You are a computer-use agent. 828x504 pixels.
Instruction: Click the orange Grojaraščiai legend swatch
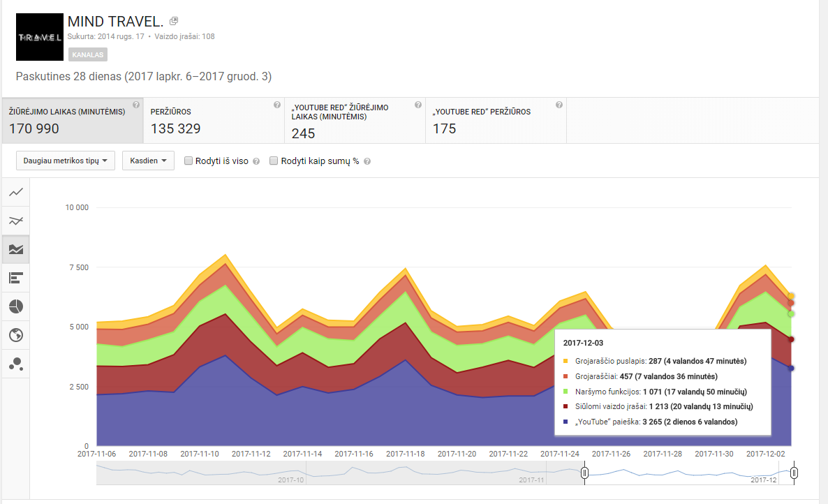[565, 376]
